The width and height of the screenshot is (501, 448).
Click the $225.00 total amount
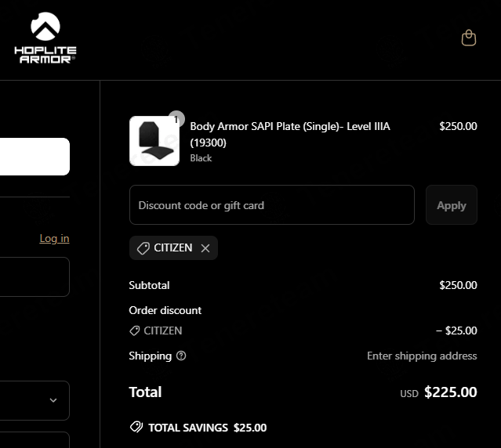pos(450,392)
